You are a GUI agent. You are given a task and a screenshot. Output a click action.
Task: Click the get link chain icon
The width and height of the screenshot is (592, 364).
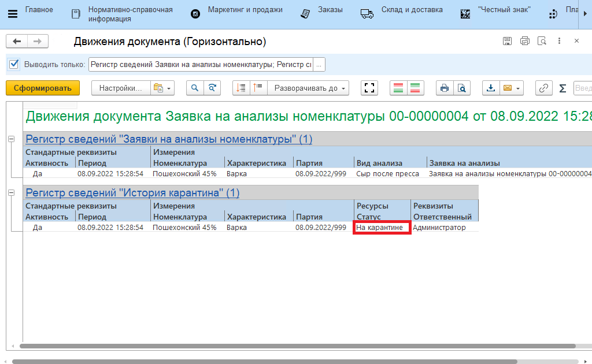[543, 88]
